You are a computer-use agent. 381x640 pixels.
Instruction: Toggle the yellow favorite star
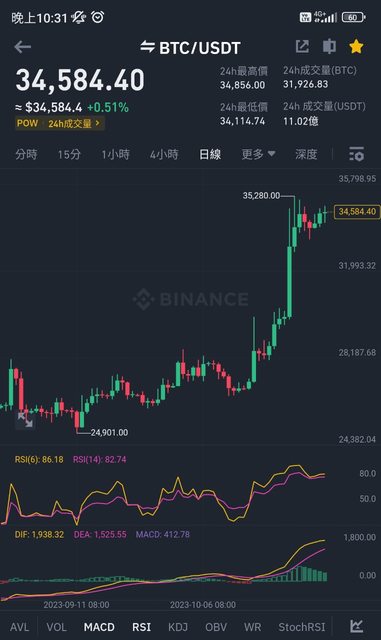click(x=356, y=47)
